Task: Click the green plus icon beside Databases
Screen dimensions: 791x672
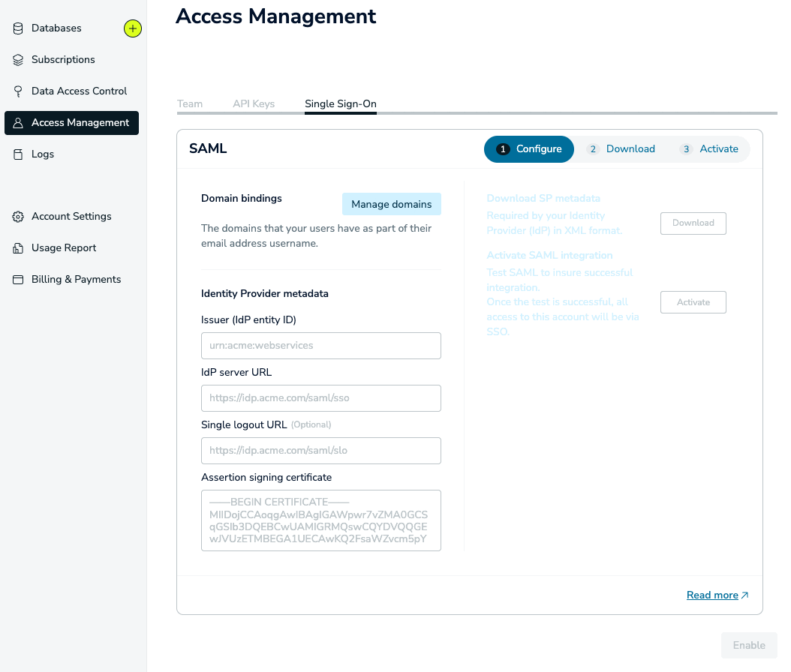Action: 133,28
